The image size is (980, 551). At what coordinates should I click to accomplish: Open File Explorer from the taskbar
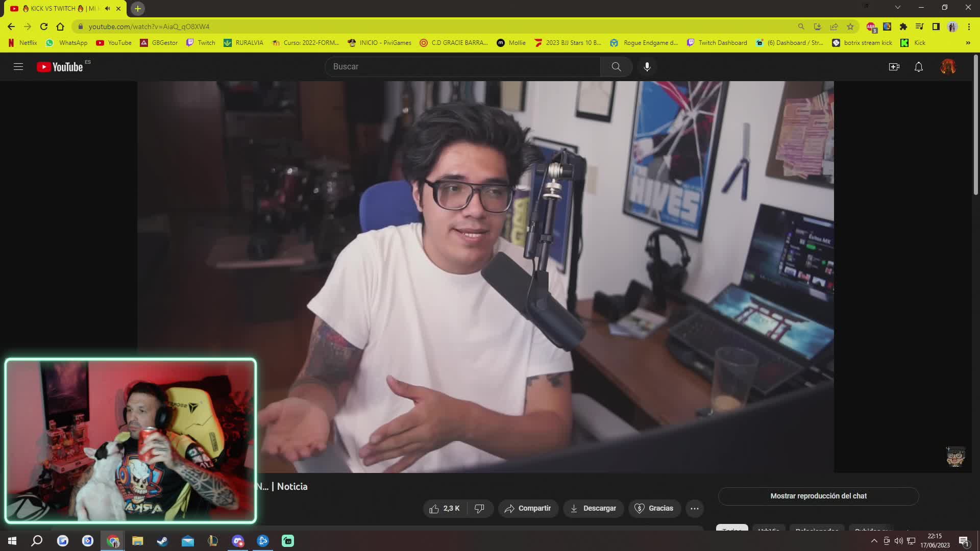(x=137, y=541)
